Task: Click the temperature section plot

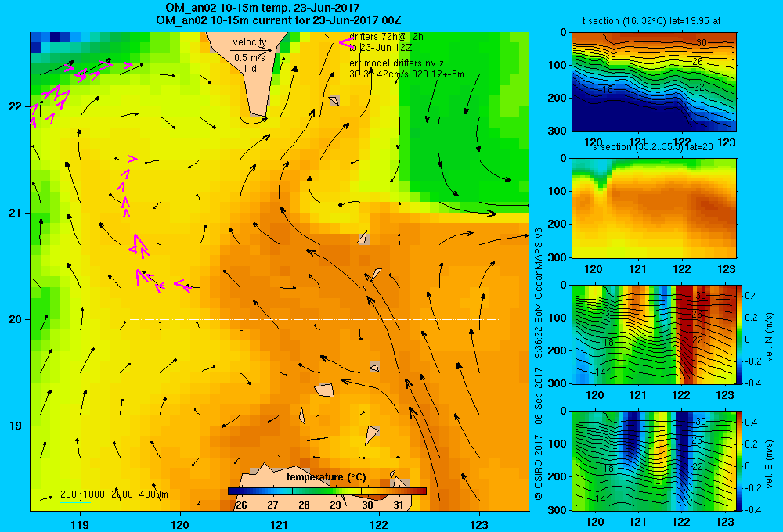Action: point(654,81)
